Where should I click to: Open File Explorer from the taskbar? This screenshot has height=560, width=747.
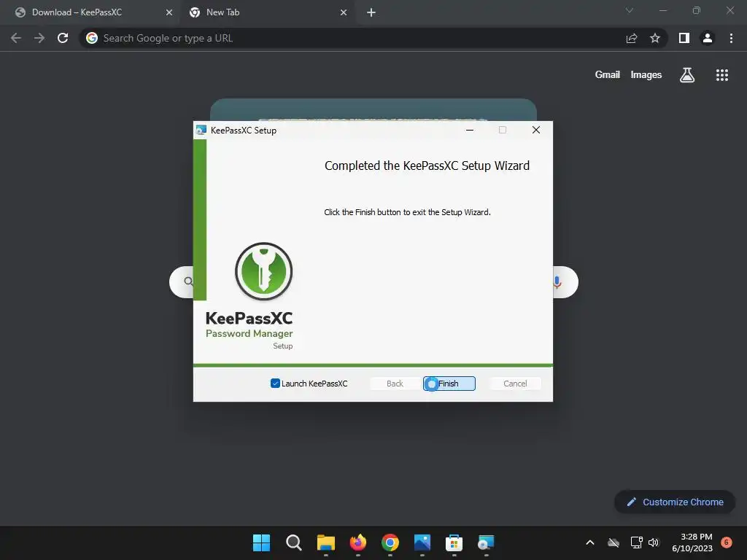326,542
